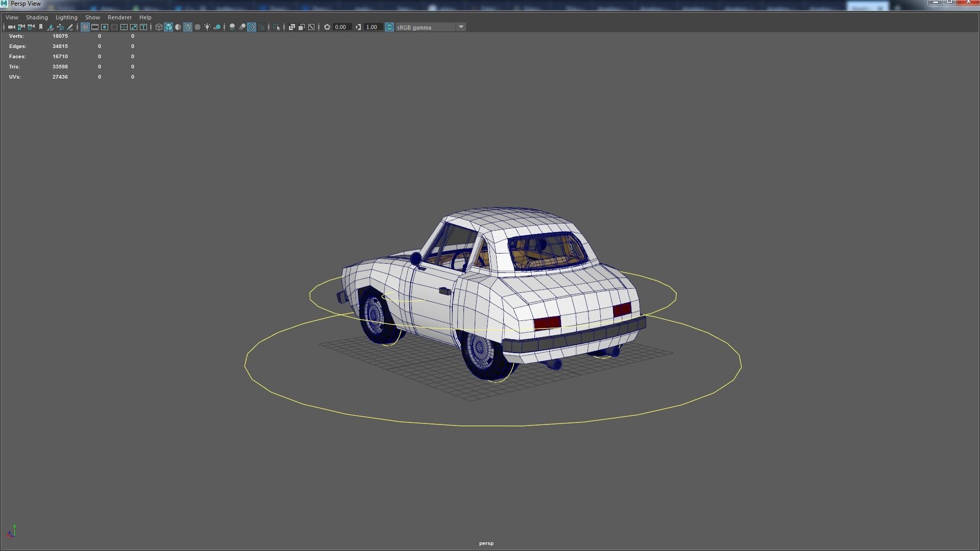Switch to Smooth Shade All mode
Screen dimensions: 980x551
[x=168, y=27]
